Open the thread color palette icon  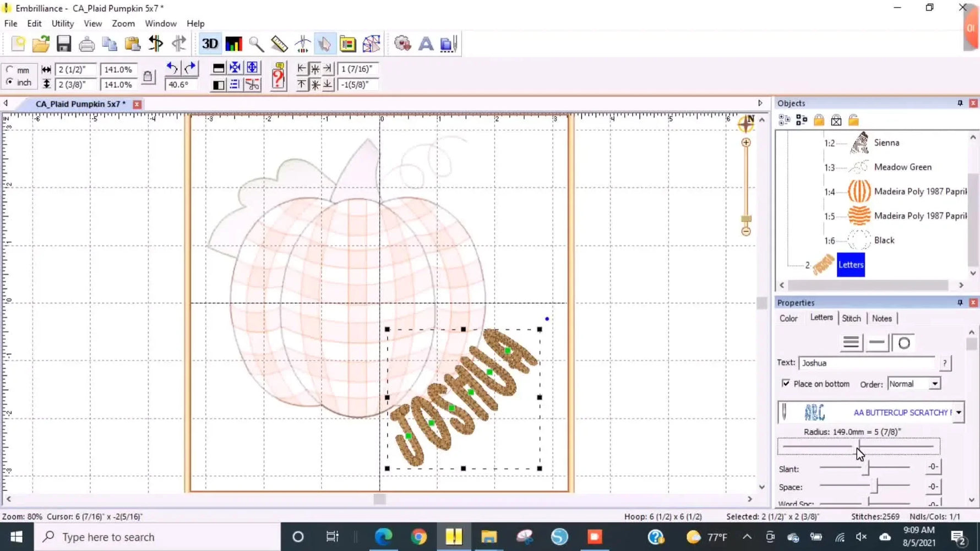coord(233,43)
